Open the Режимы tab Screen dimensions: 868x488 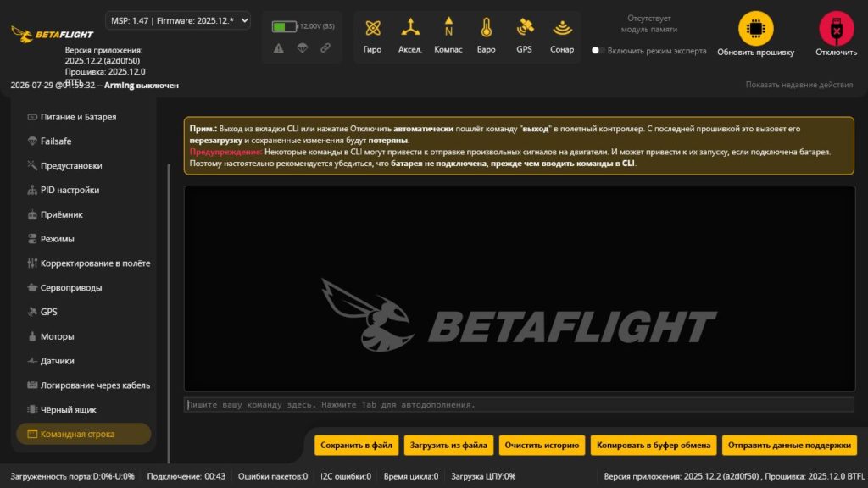84,238
